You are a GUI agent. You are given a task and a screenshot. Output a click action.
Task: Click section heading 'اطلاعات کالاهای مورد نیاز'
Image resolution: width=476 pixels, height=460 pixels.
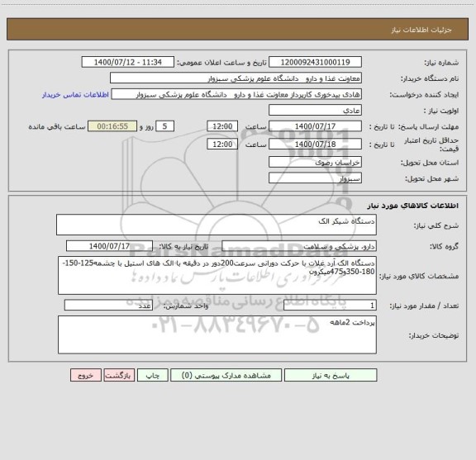pyautogui.click(x=413, y=206)
